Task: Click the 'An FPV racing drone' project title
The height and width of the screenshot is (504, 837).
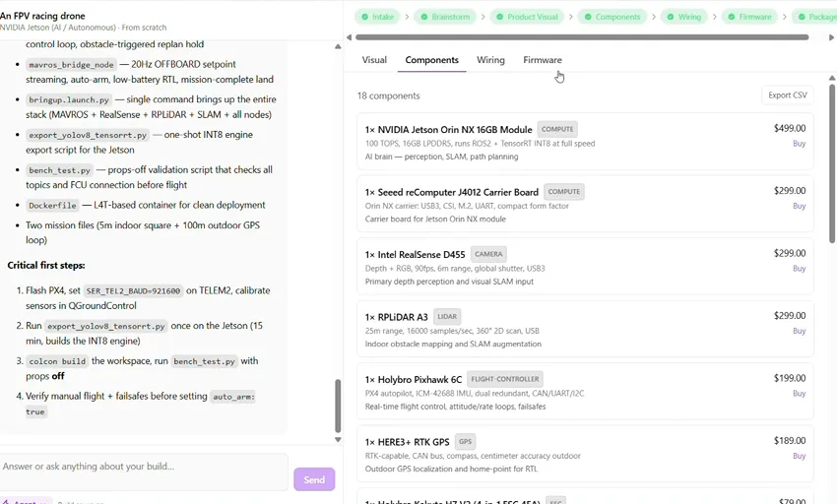Action: click(x=42, y=16)
